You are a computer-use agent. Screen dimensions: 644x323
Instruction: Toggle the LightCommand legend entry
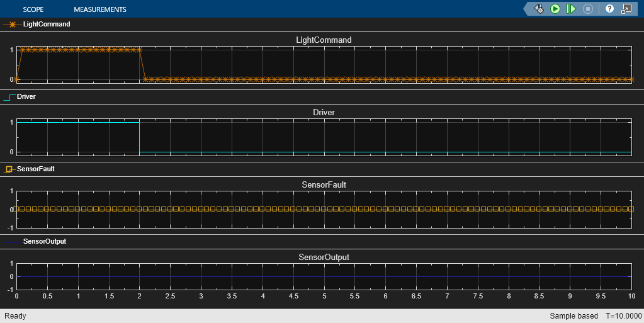click(46, 25)
